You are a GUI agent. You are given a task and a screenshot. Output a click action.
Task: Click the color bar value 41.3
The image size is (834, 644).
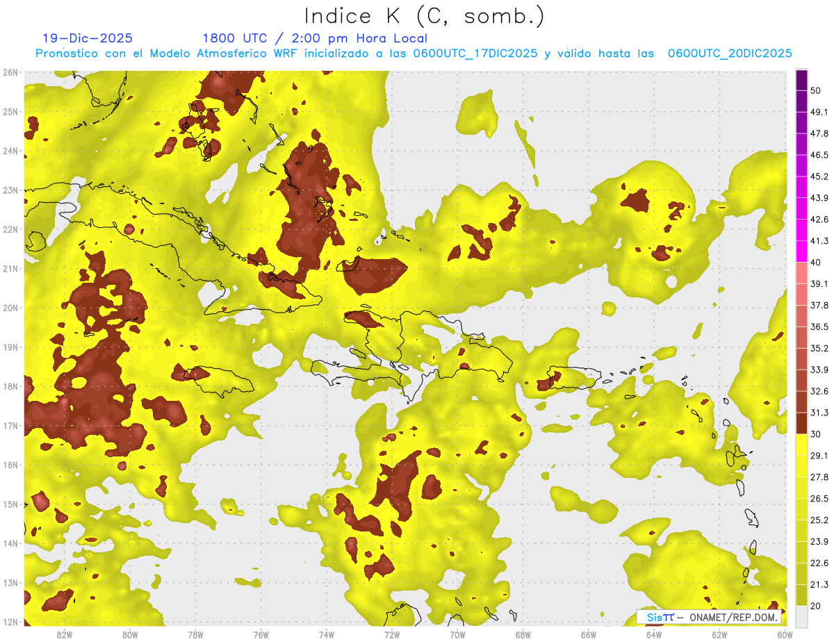click(x=819, y=241)
